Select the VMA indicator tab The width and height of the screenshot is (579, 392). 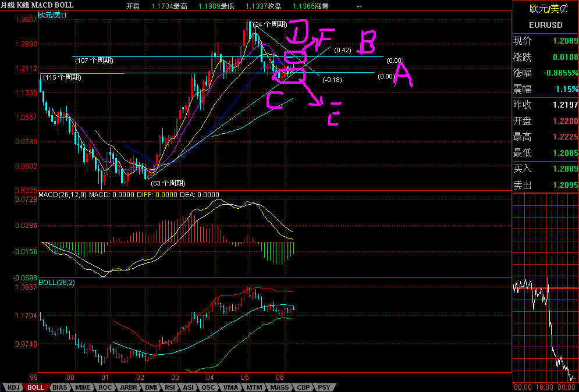point(230,387)
